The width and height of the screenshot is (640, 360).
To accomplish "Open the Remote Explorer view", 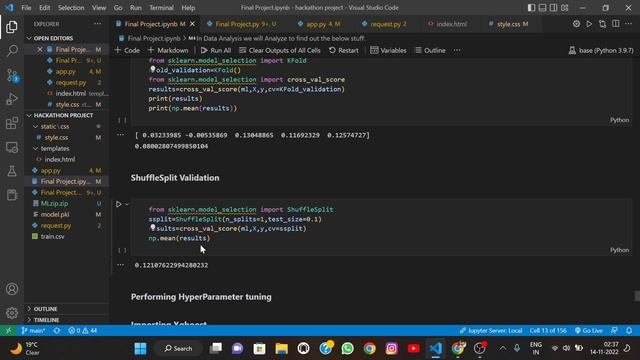I will tap(12, 147).
